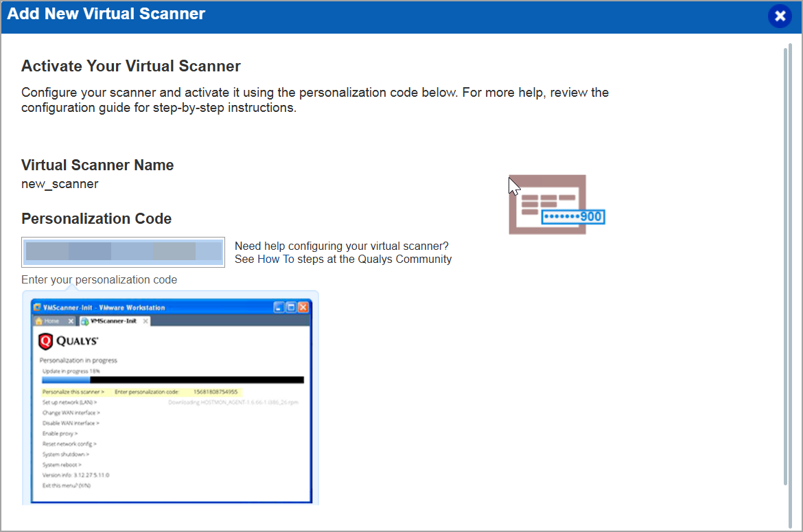Click the X icon on the Home tab
803x532 pixels.
[70, 321]
